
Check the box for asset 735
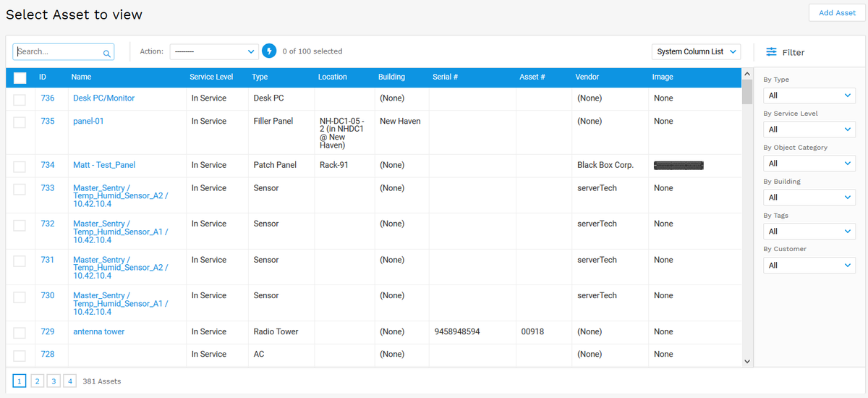pos(20,122)
